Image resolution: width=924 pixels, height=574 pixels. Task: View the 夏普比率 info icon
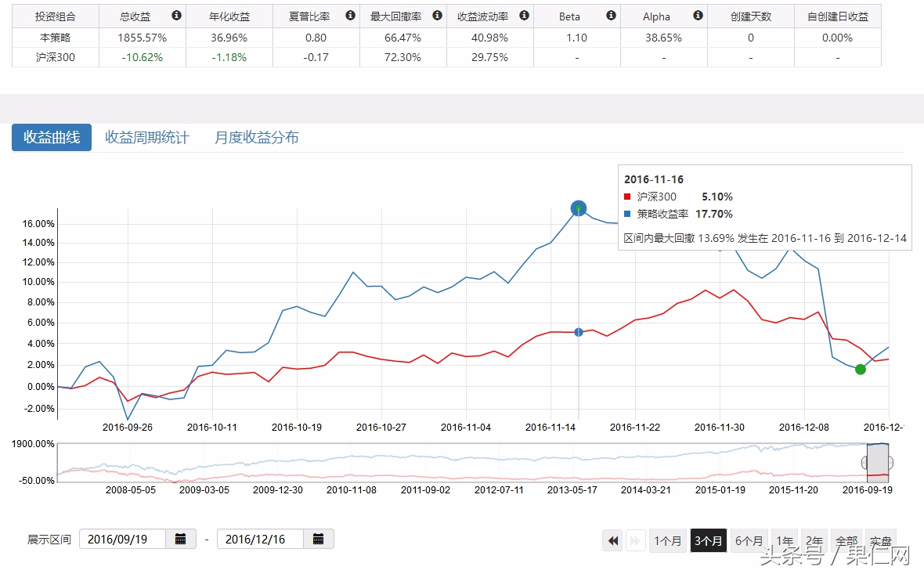click(x=350, y=16)
